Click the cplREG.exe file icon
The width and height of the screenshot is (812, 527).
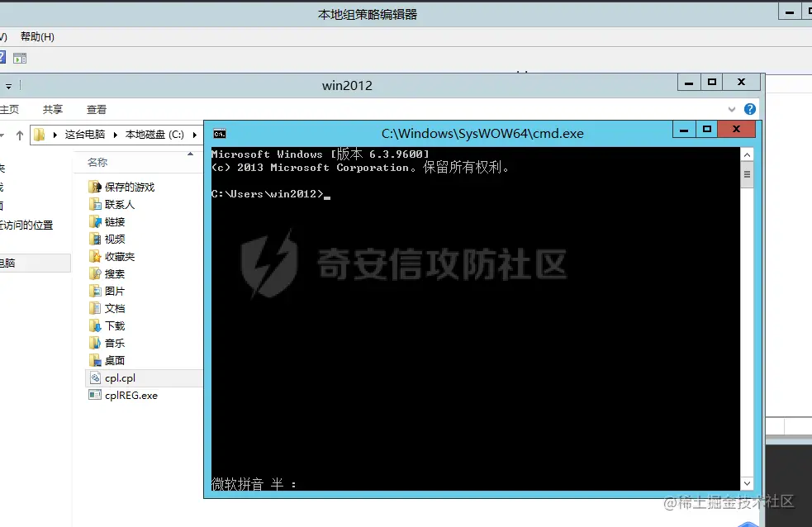95,395
